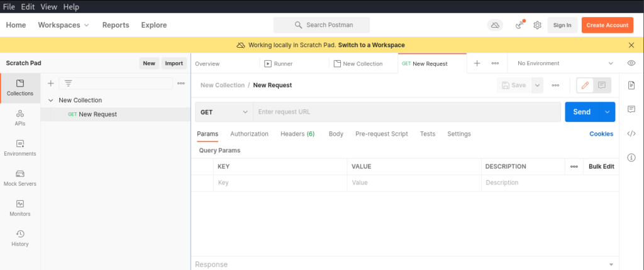Click the Import button
Image resolution: width=644 pixels, height=270 pixels.
[x=174, y=63]
